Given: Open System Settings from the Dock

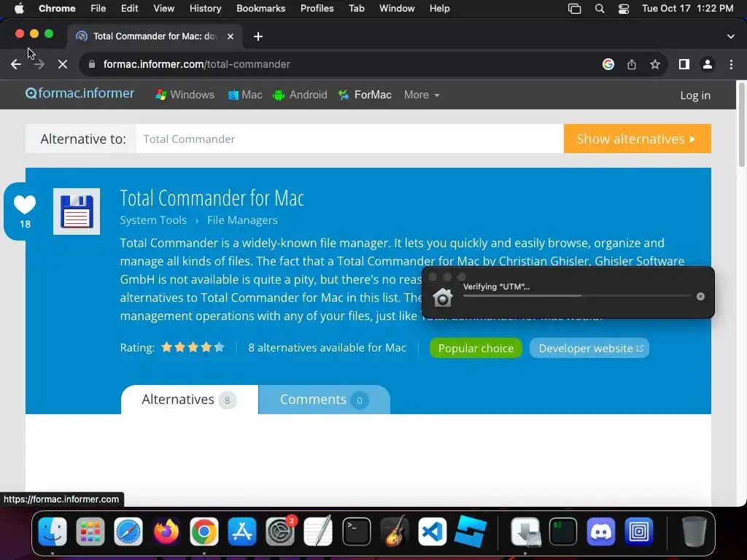Looking at the screenshot, I should pos(280,531).
